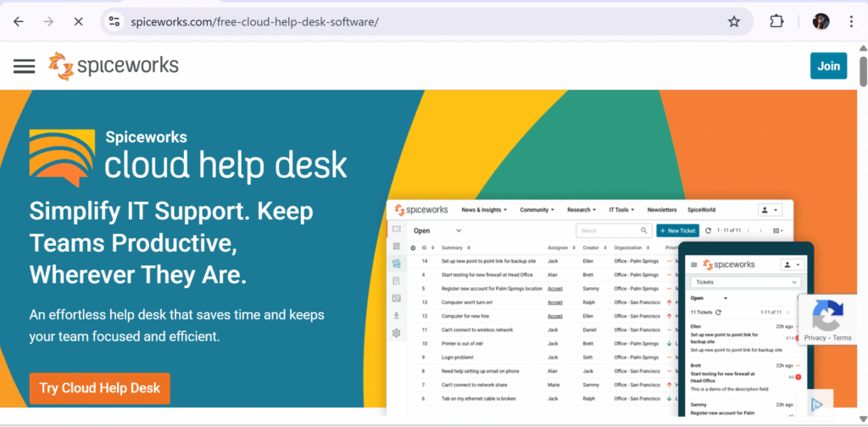Bookmark this page with the star icon
This screenshot has height=427, width=868.
click(733, 21)
